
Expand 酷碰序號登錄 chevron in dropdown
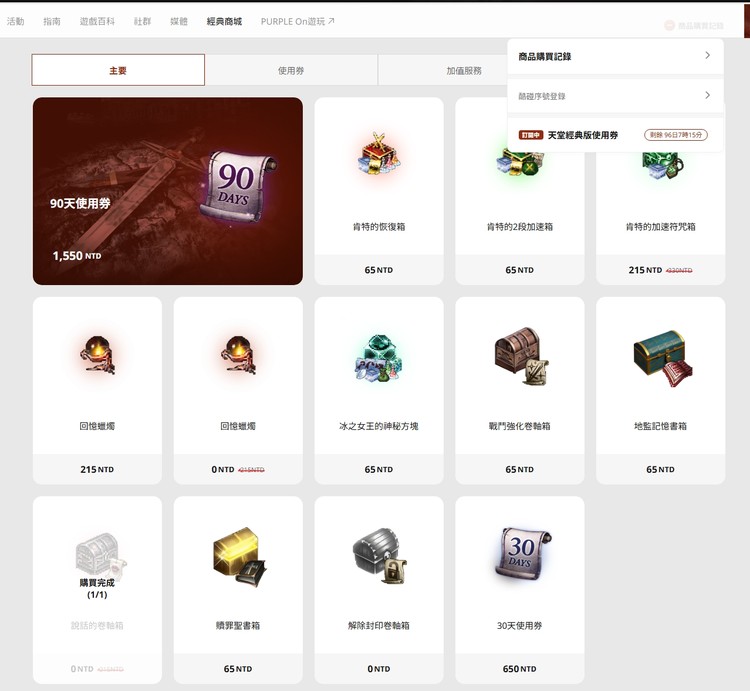[707, 95]
